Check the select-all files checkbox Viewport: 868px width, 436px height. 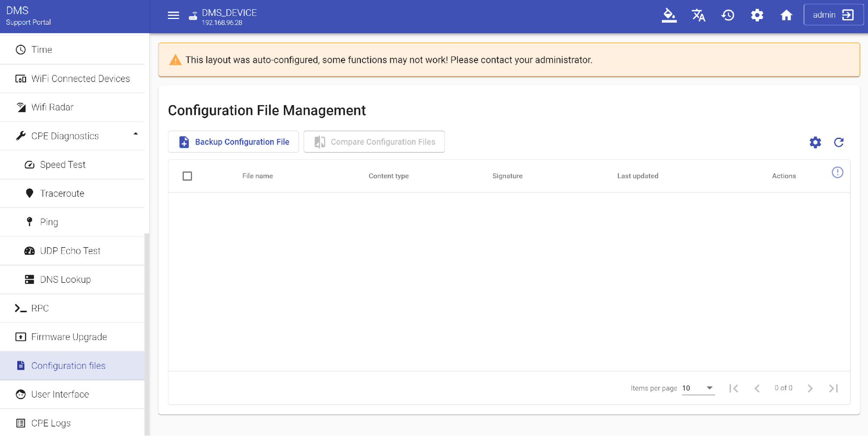click(x=187, y=176)
